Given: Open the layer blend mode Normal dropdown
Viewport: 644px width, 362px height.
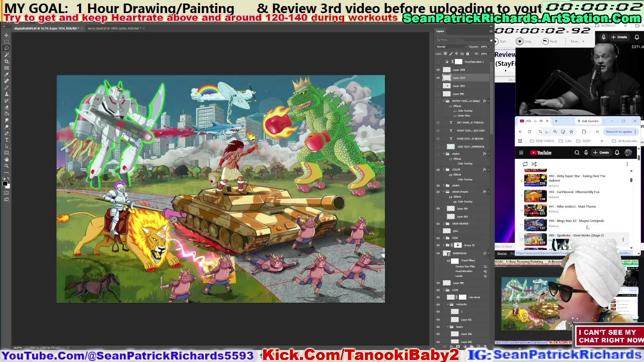Looking at the screenshot, I should (451, 47).
